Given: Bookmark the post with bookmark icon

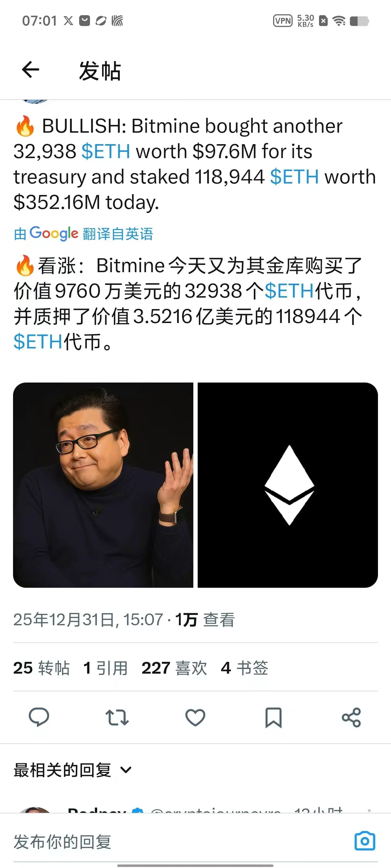Looking at the screenshot, I should point(273,717).
